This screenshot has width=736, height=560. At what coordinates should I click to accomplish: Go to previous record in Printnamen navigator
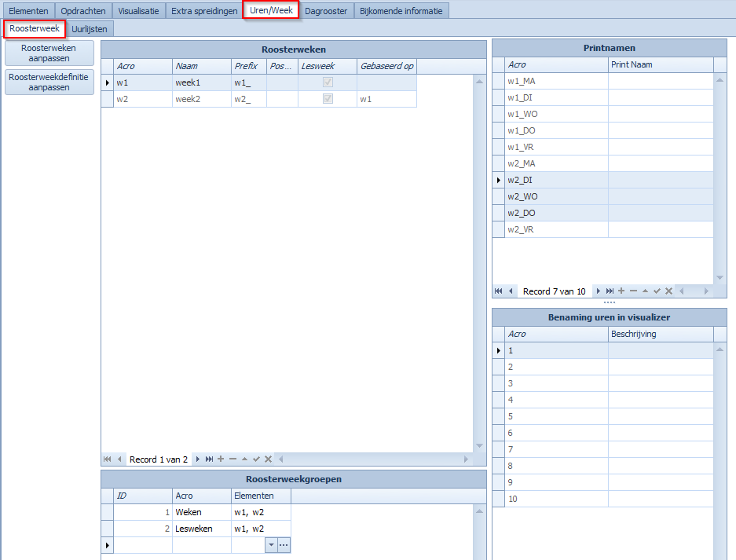(511, 291)
